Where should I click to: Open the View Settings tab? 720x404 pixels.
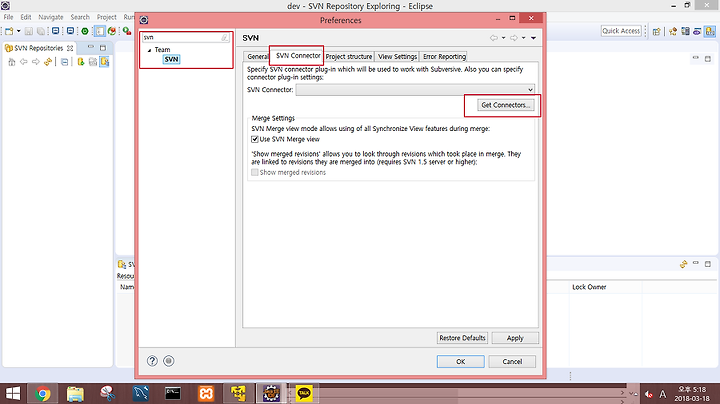[397, 56]
